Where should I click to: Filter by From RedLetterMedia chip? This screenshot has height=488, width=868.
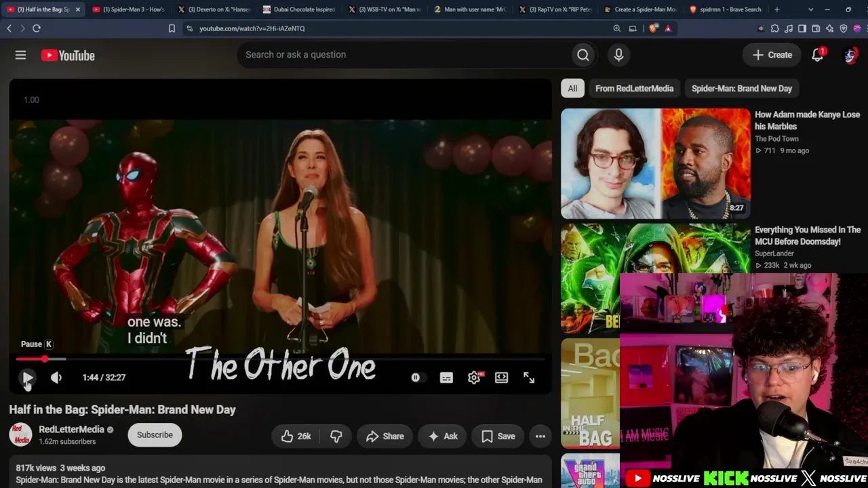(x=634, y=89)
